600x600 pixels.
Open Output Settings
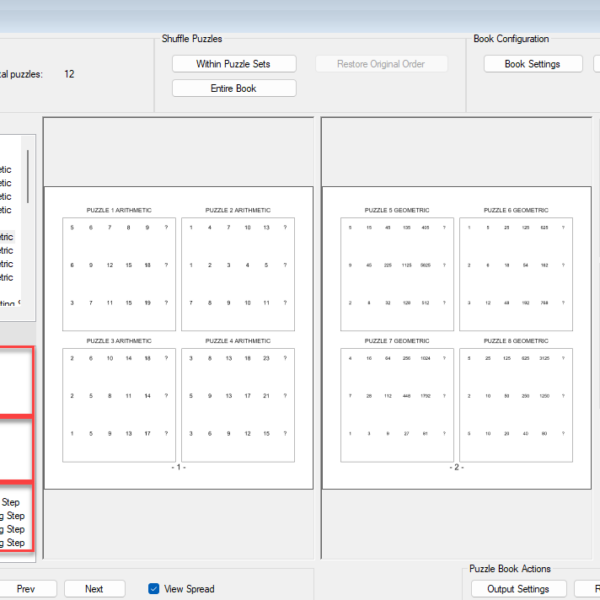click(x=518, y=589)
